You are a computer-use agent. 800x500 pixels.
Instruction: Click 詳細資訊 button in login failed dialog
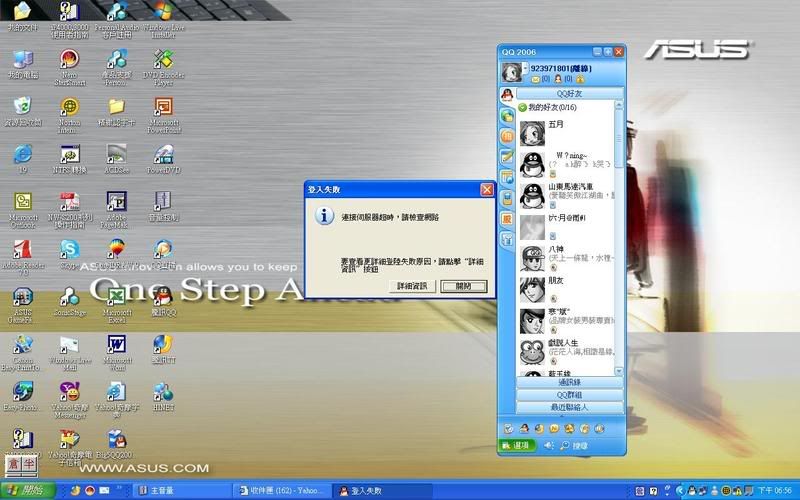(412, 286)
